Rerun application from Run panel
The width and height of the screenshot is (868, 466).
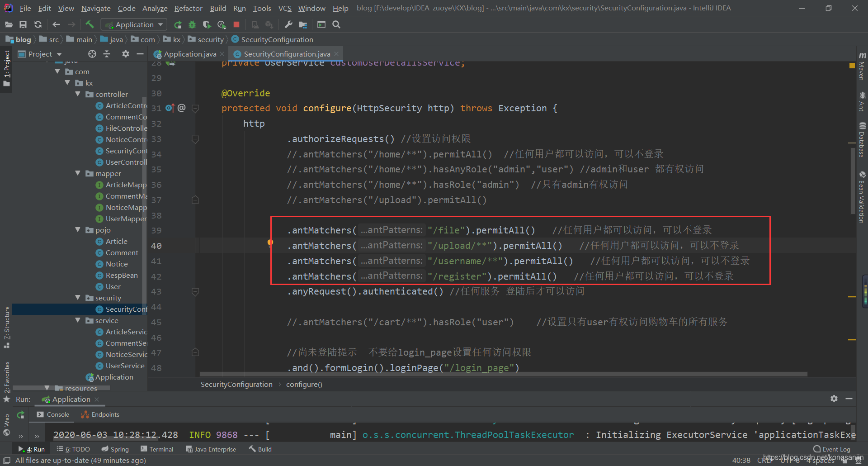(21, 414)
